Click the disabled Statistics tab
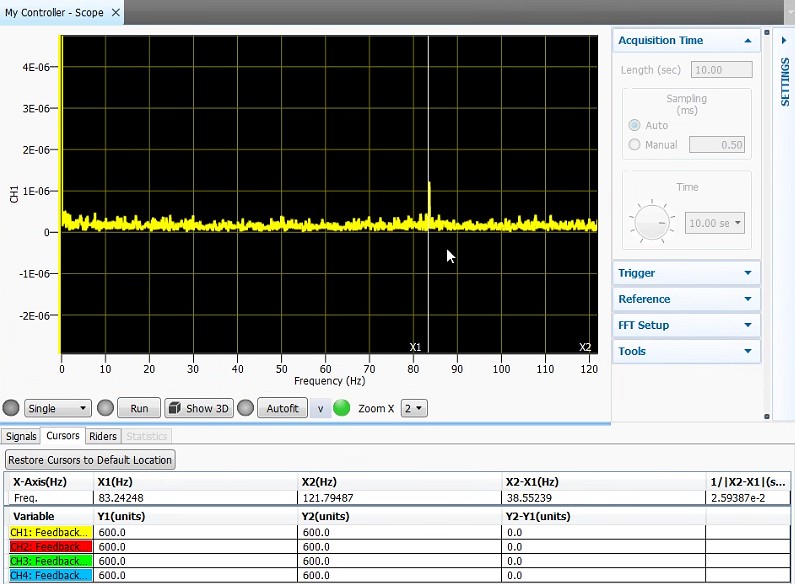The height and width of the screenshot is (584, 795). pyautogui.click(x=147, y=436)
